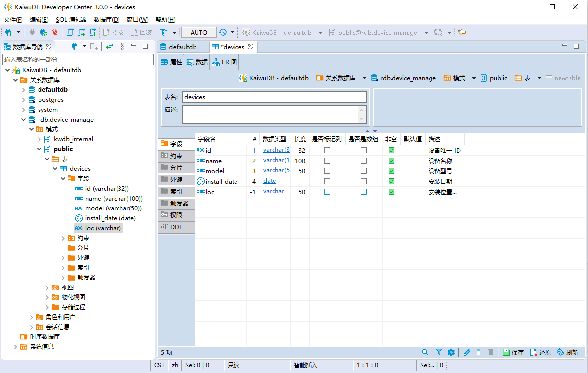Screen dimensions: 588x373
Task: Check 是否标记列 for loc field
Action: 327,192
